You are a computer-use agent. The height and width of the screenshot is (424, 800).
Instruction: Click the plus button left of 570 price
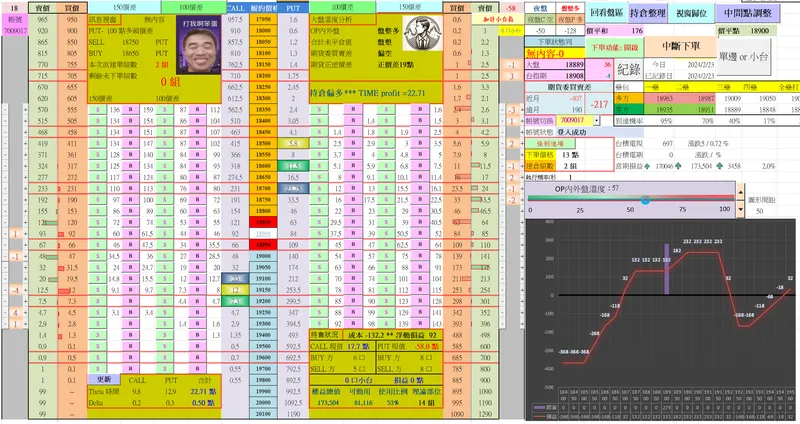click(25, 110)
